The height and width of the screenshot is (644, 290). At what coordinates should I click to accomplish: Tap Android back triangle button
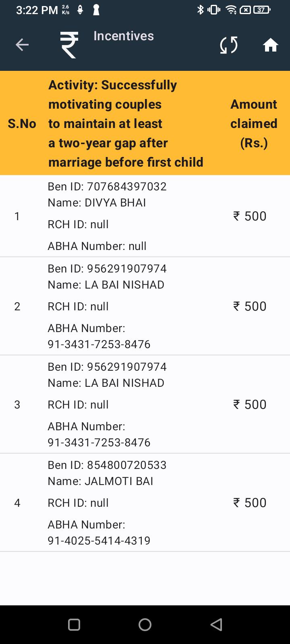216,625
